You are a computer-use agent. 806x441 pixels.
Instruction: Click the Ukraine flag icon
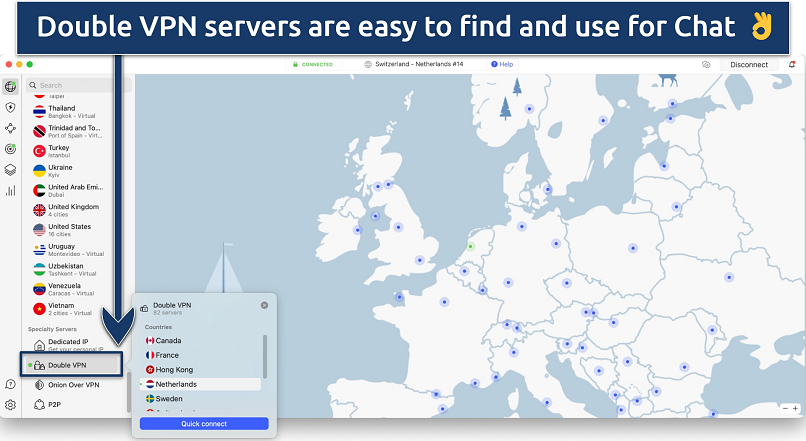point(40,171)
